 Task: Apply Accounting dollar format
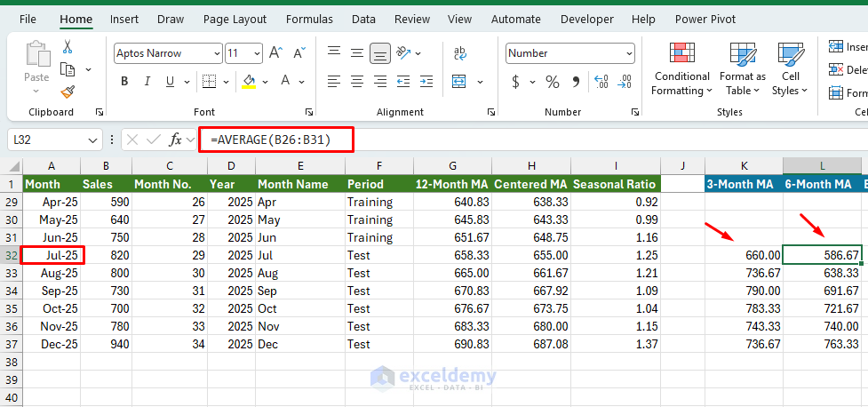point(516,82)
